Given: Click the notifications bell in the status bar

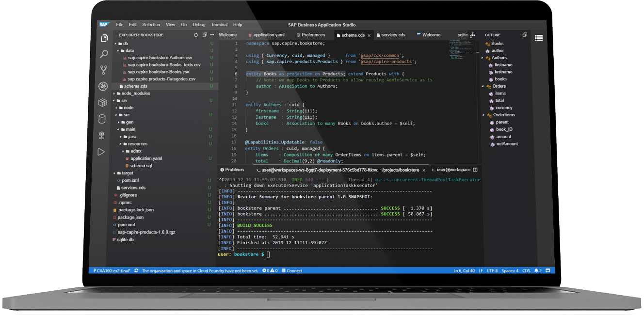Looking at the screenshot, I should pos(537,270).
